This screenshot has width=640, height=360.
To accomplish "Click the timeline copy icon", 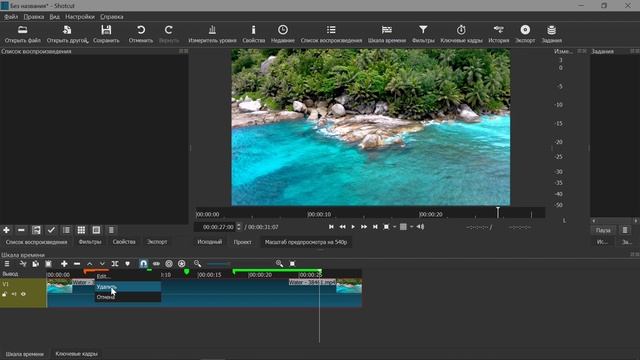I will (36, 264).
